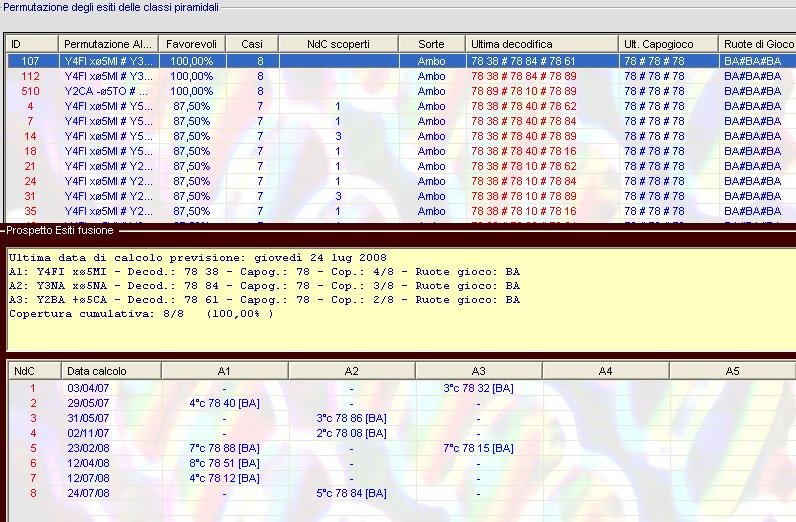This screenshot has height=522, width=796.
Task: Click the A3 line in the yellow prospetto
Action: pos(264,300)
